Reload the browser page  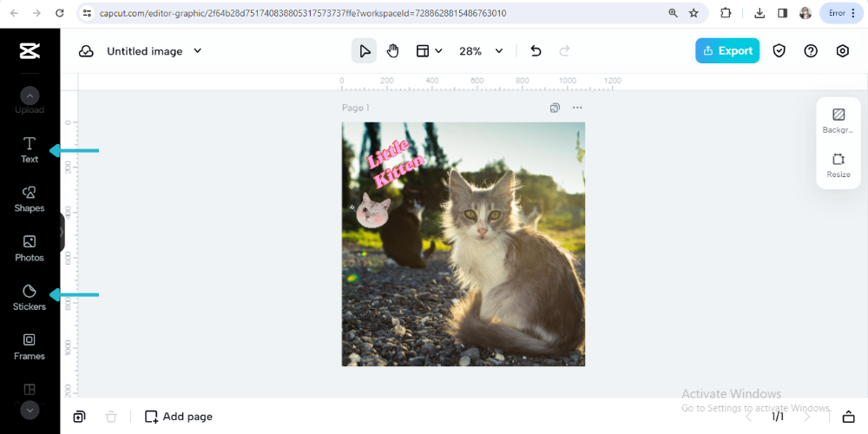tap(59, 13)
